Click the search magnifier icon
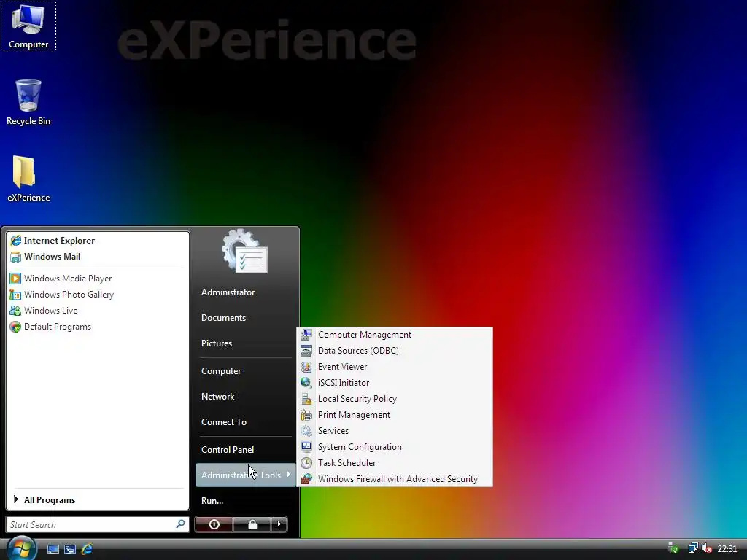This screenshot has height=560, width=747. 181,524
